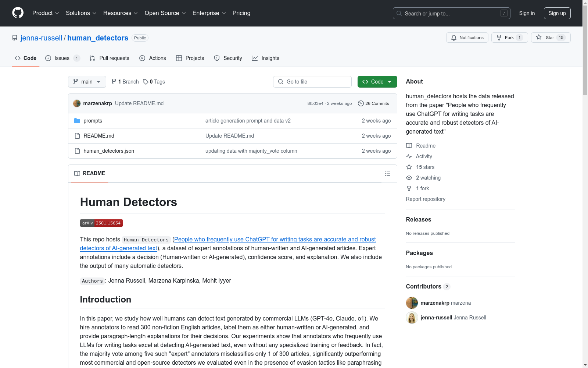Open the Resources dropdown

[x=121, y=13]
